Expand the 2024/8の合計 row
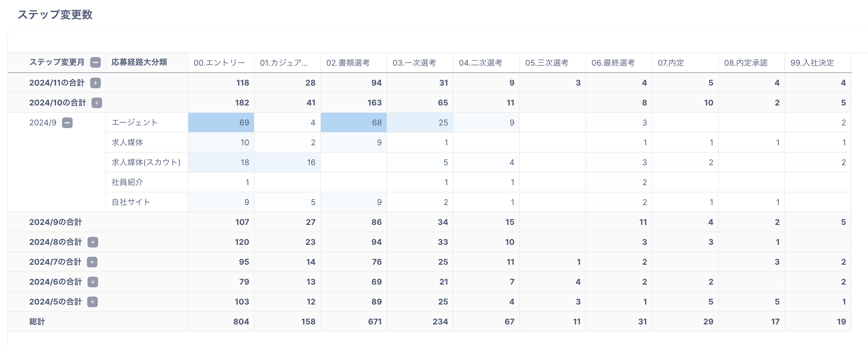The width and height of the screenshot is (868, 347). [93, 242]
